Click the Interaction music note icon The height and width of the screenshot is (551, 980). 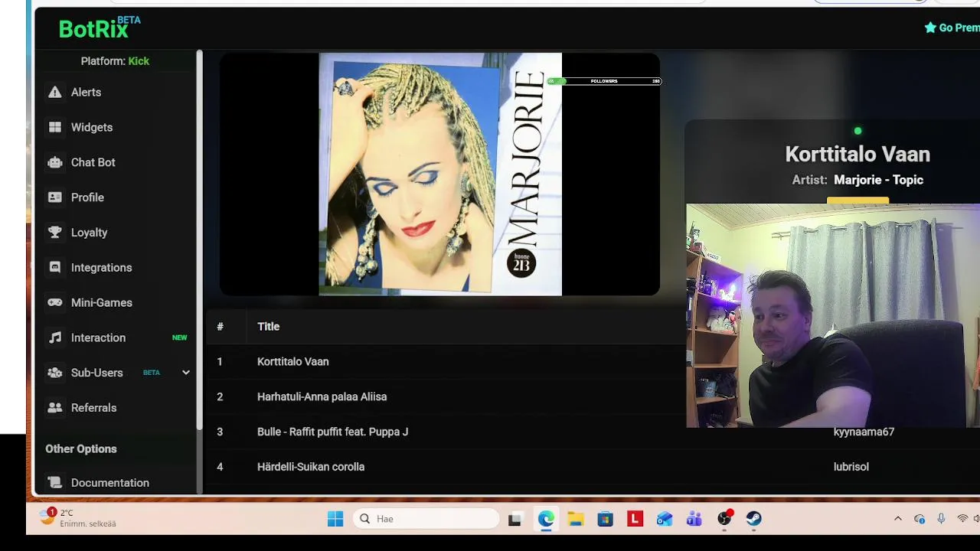point(54,337)
